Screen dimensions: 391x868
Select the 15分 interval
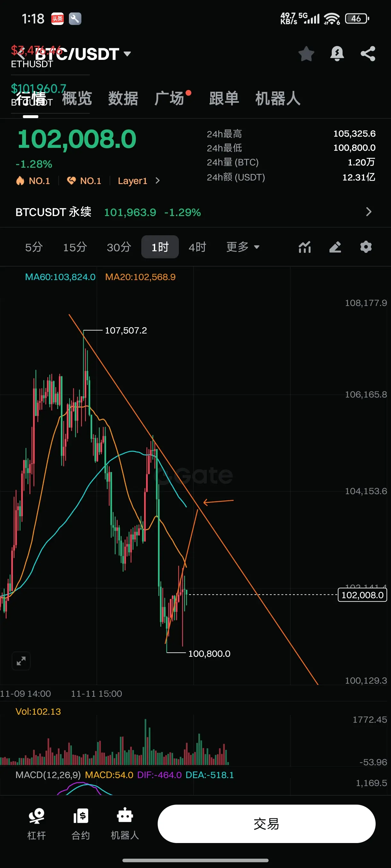75,247
